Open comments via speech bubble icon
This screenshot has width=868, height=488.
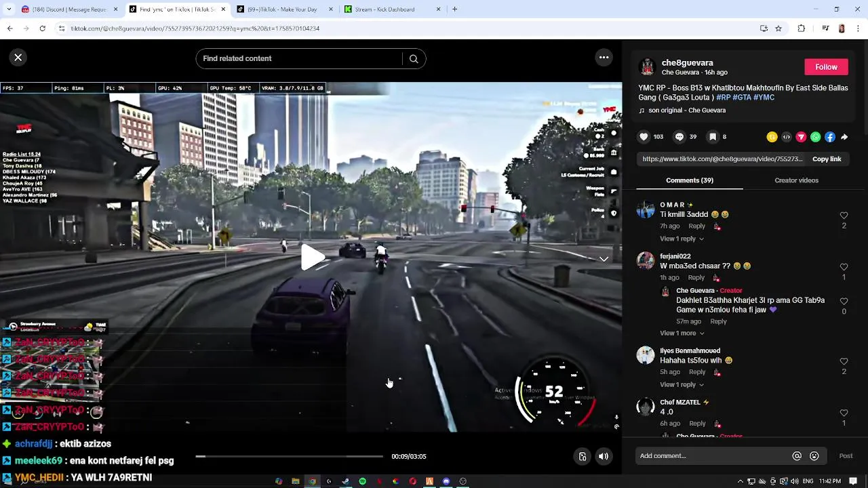point(679,137)
